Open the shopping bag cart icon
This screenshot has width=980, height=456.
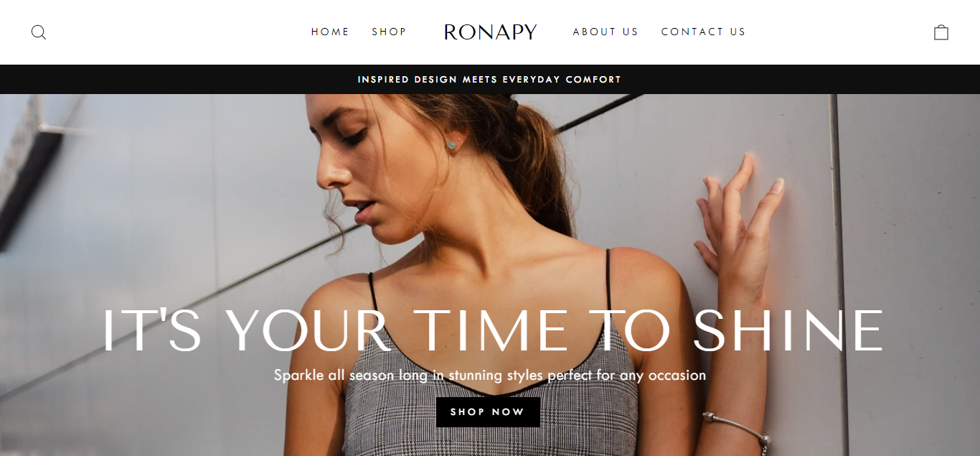941,32
